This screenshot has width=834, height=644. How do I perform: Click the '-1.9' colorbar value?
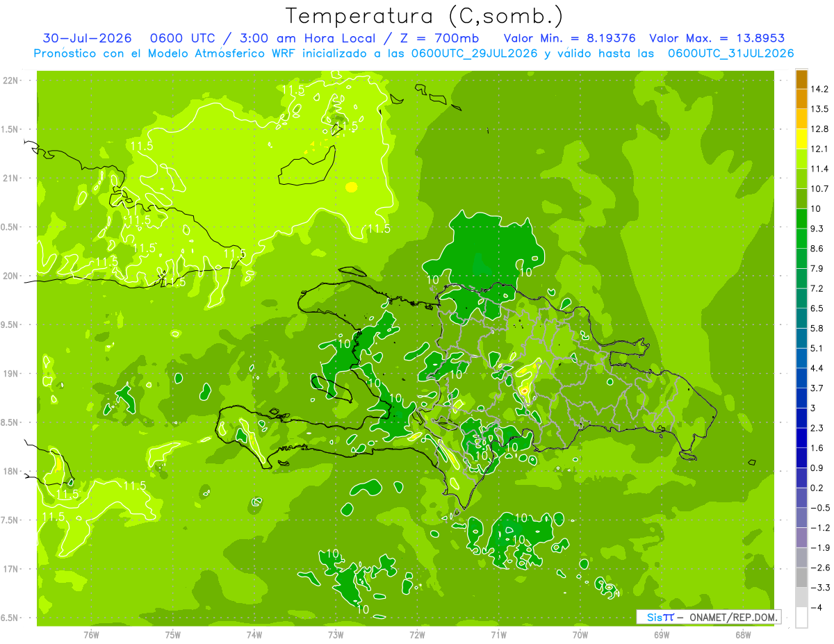[x=819, y=547]
